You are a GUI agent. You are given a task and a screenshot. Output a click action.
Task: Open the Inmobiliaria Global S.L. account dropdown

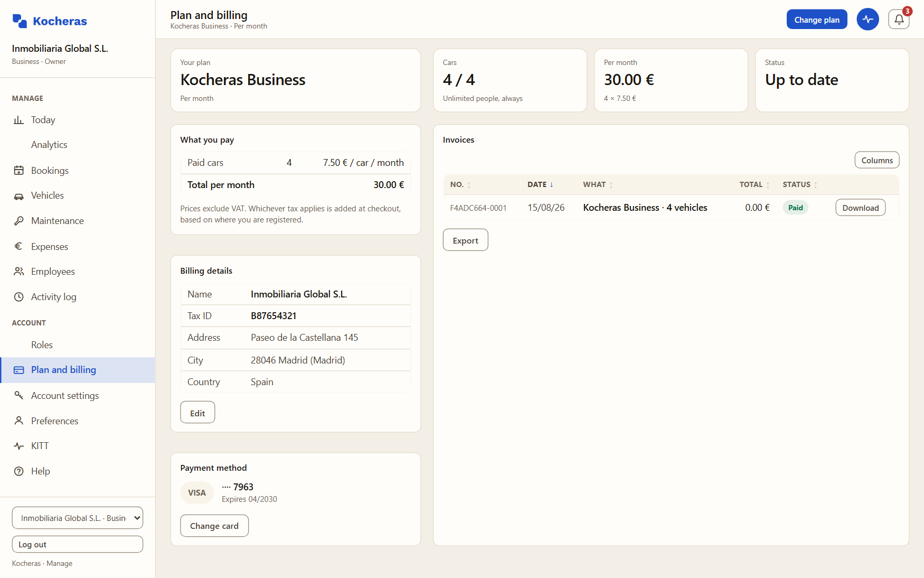click(x=78, y=518)
